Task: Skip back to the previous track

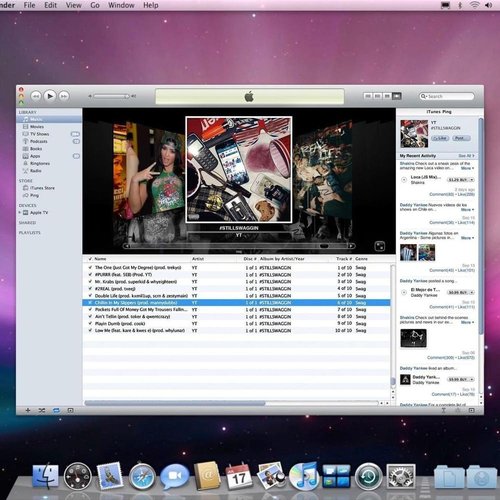Action: click(36, 96)
